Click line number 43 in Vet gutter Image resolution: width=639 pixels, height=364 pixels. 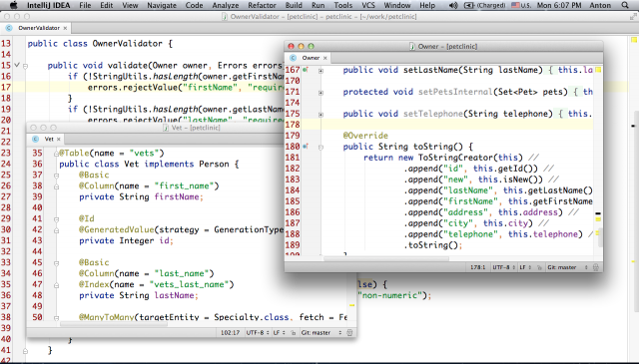(38, 240)
